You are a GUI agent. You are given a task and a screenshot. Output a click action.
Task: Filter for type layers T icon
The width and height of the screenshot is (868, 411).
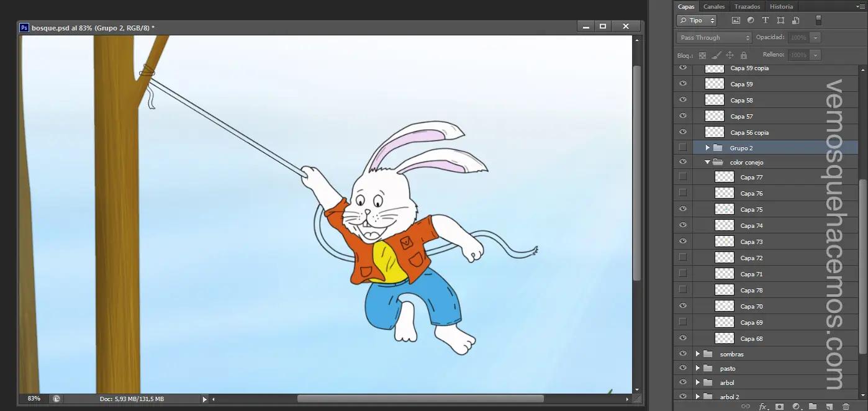click(765, 20)
